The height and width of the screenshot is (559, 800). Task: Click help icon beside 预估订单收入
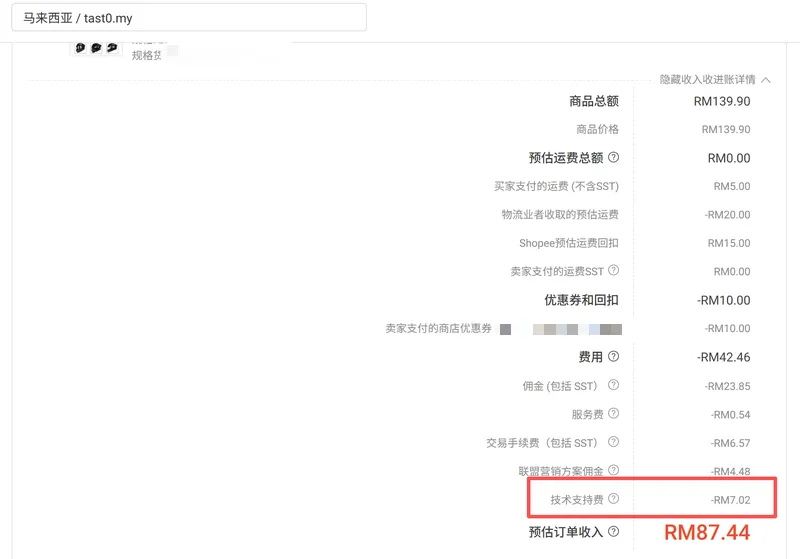pyautogui.click(x=613, y=532)
